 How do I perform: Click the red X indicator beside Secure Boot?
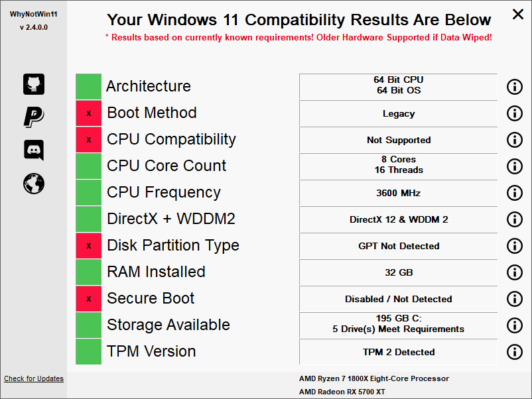[x=88, y=299]
